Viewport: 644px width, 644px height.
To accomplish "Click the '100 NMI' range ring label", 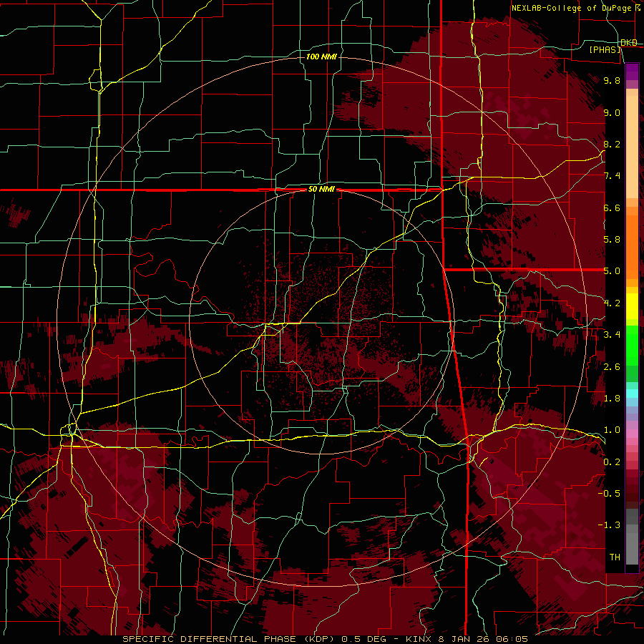I will 321,57.
